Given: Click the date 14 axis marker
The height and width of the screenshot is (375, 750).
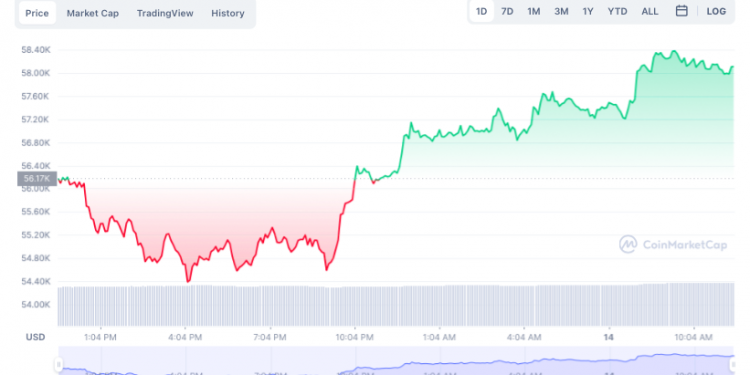Looking at the screenshot, I should coord(609,337).
